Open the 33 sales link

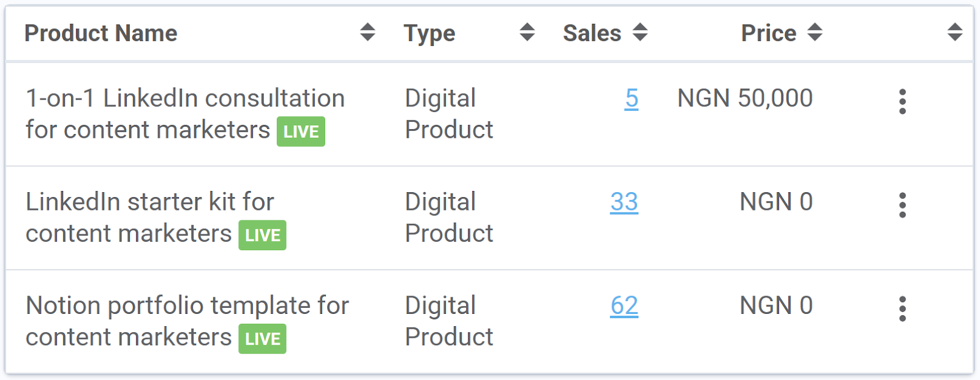[x=624, y=202]
